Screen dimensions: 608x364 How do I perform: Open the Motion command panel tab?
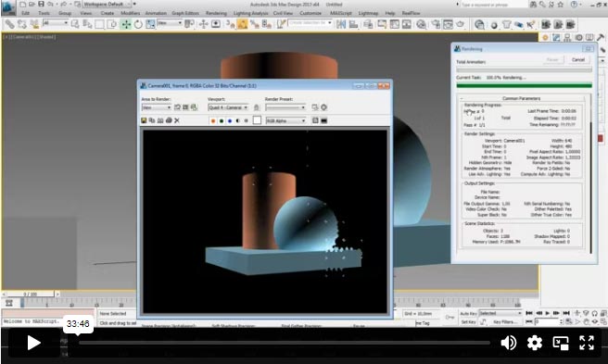coord(578,38)
